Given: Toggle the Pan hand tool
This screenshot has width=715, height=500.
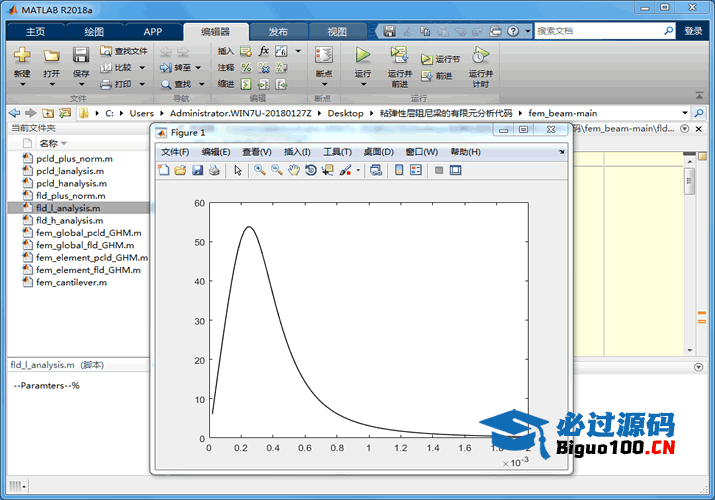Looking at the screenshot, I should 294,170.
